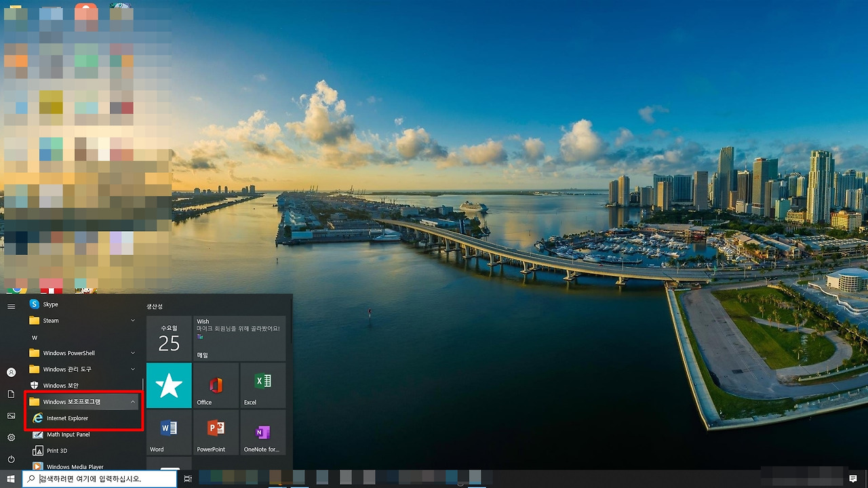Expand the Windows 관리 도구 folder
The height and width of the screenshot is (488, 868).
coord(83,369)
